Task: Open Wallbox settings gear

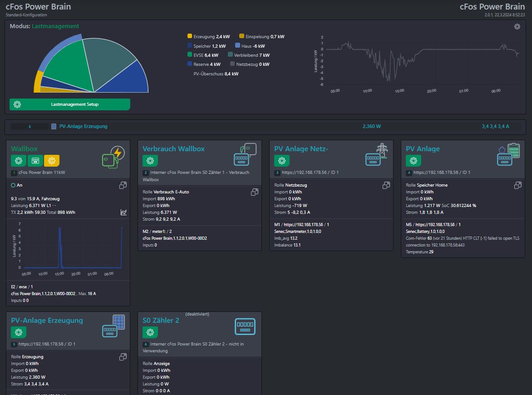Action: [19, 161]
